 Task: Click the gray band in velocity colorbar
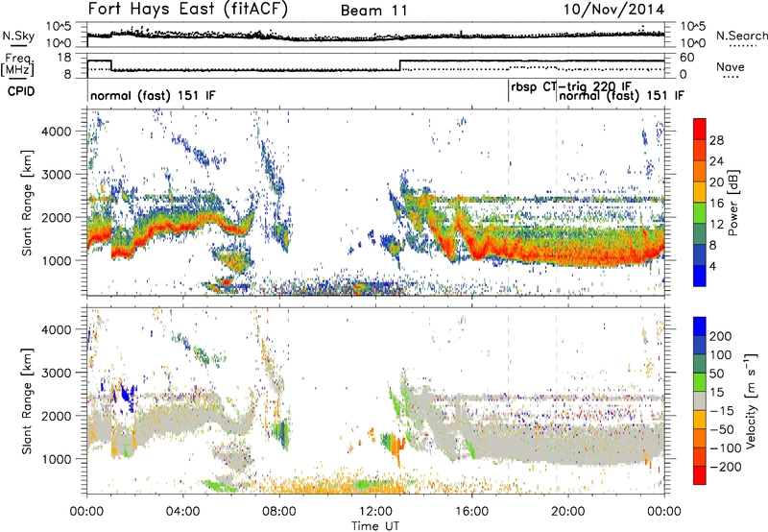(x=700, y=401)
